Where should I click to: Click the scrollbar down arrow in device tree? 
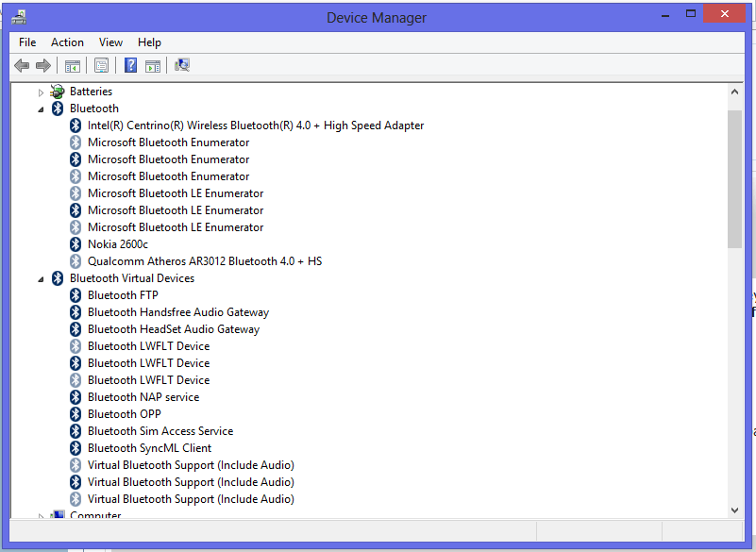(735, 510)
